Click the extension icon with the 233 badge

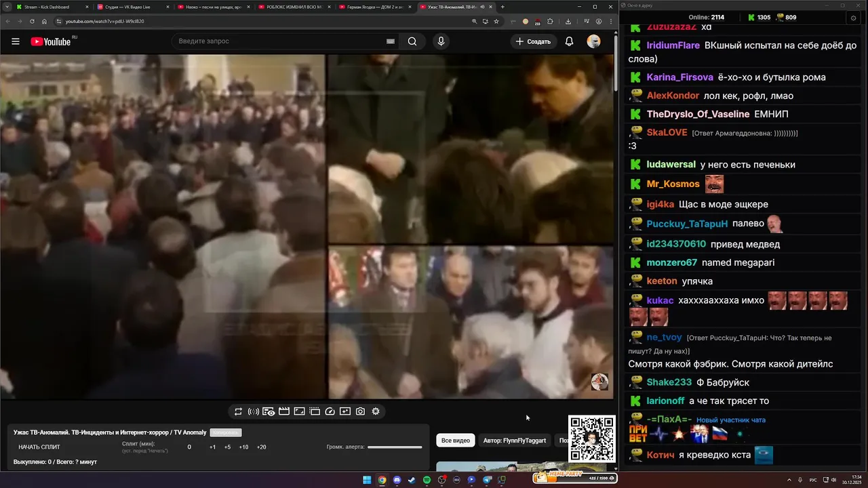click(x=537, y=22)
